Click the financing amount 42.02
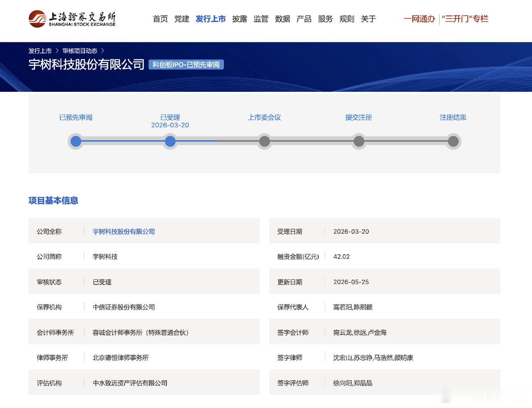Image resolution: width=532 pixels, height=408 pixels. (341, 257)
